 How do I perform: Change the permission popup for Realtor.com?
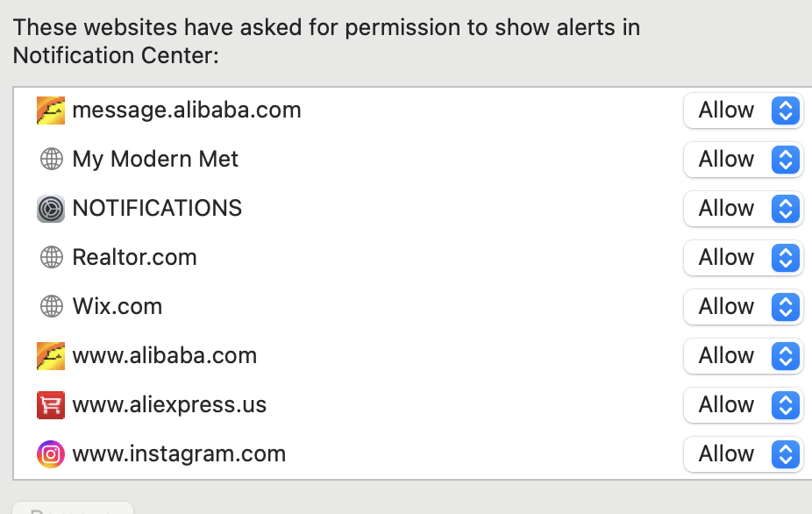pos(743,258)
